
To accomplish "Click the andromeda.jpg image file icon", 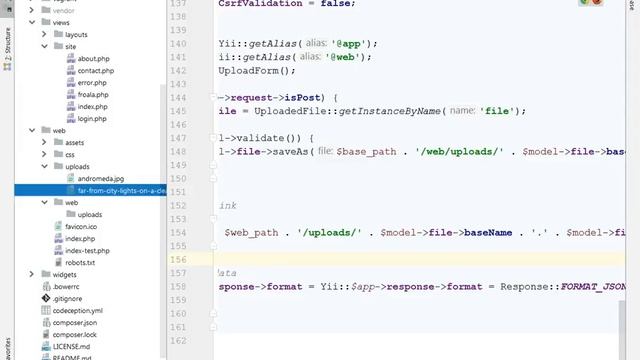I will [x=71, y=178].
